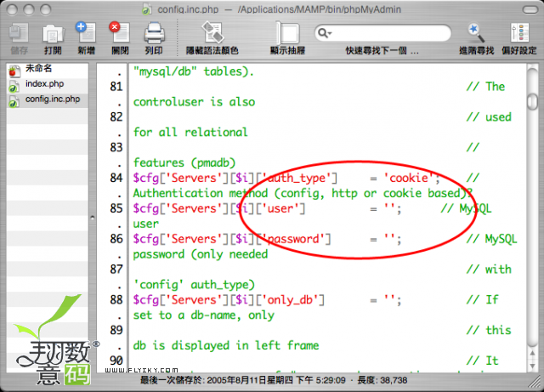Click comment text "for all relational"
This screenshot has width=544, height=392.
pyautogui.click(x=190, y=133)
